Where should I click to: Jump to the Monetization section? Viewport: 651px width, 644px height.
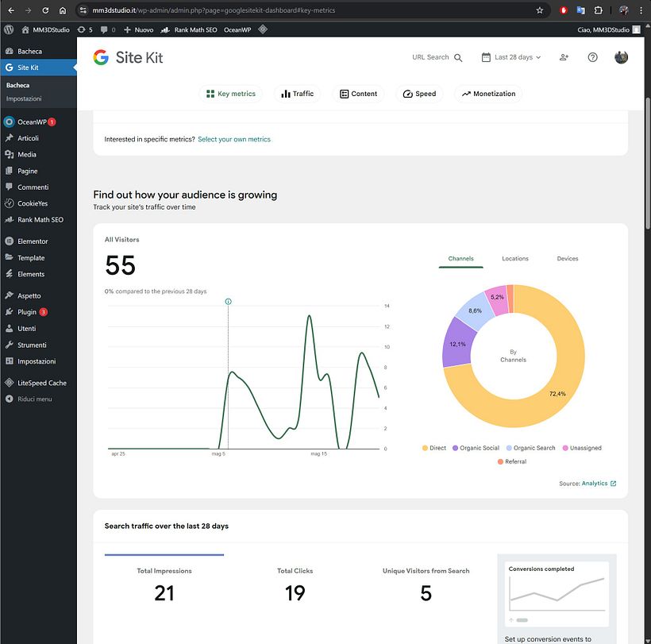coord(488,94)
